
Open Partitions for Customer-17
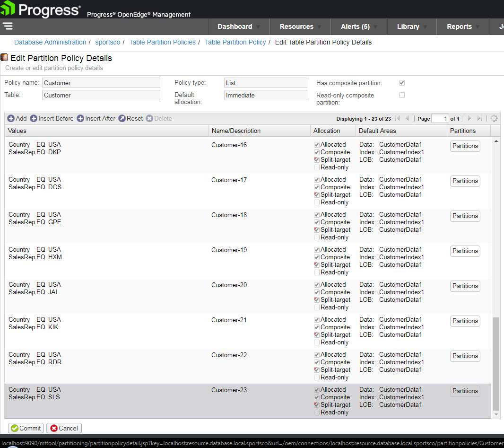(x=465, y=181)
